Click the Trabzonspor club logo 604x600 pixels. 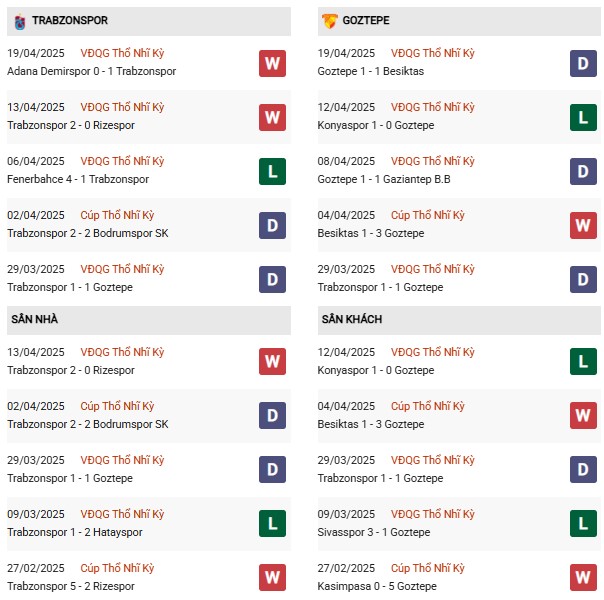pos(19,20)
